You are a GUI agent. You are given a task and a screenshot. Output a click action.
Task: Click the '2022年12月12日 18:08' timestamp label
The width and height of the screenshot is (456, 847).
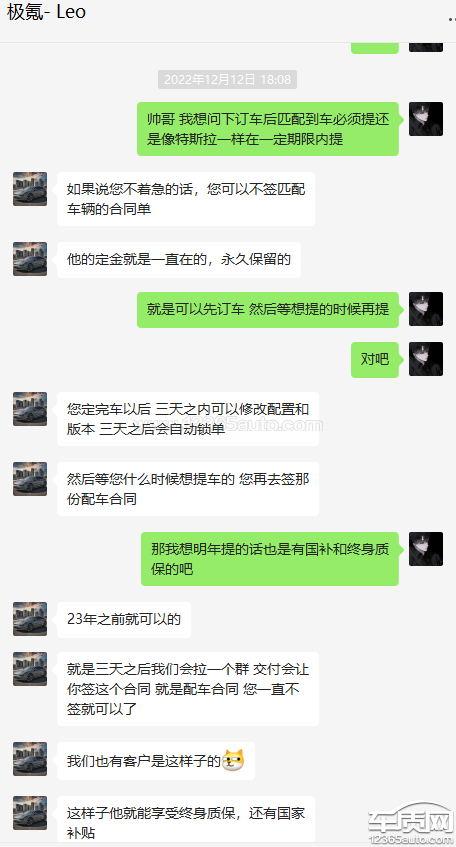click(227, 79)
